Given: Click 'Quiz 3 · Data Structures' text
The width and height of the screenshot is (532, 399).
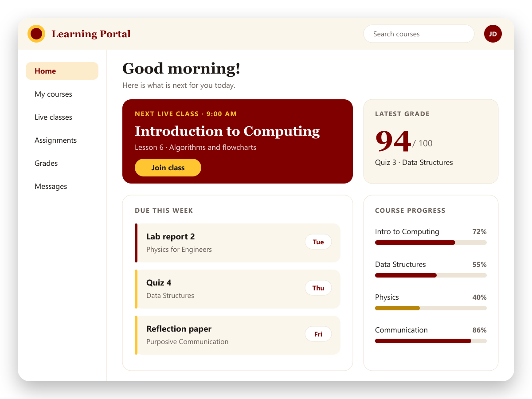Looking at the screenshot, I should pyautogui.click(x=414, y=162).
